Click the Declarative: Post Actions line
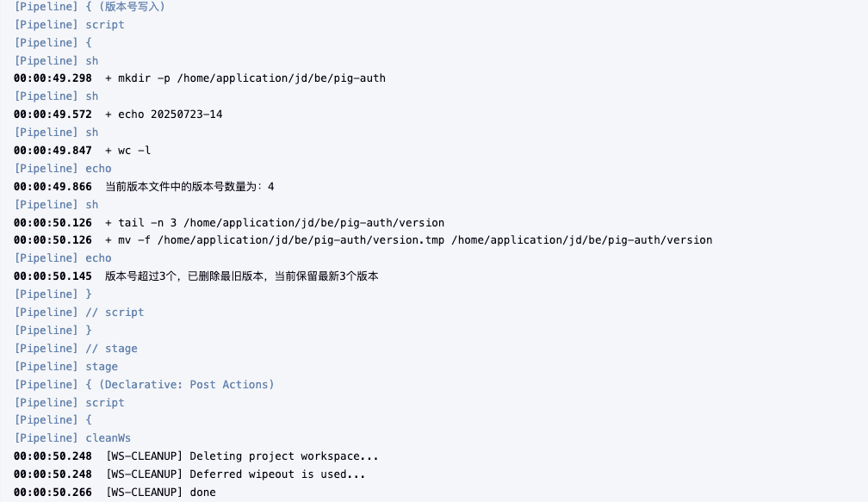The width and height of the screenshot is (868, 502). tap(144, 385)
